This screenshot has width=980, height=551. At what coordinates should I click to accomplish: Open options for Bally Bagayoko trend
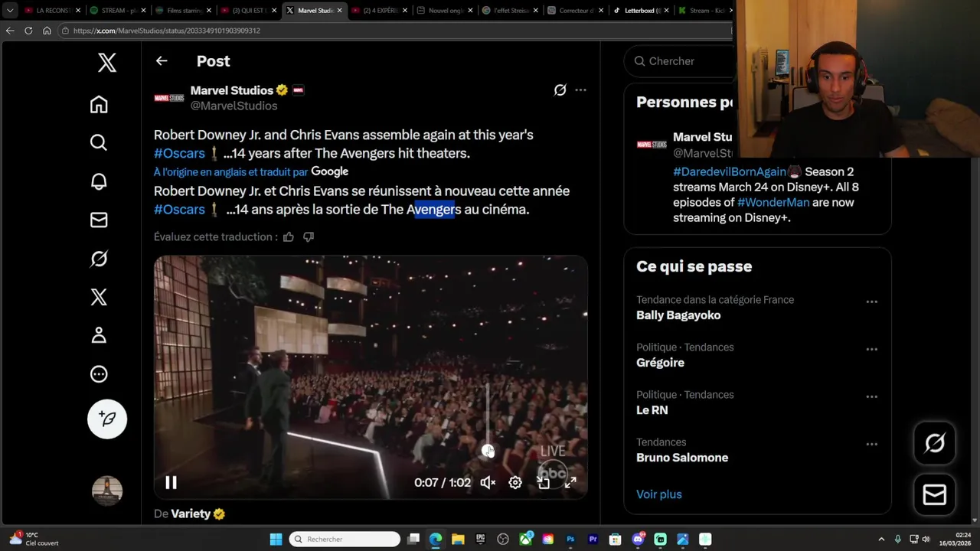[871, 302]
